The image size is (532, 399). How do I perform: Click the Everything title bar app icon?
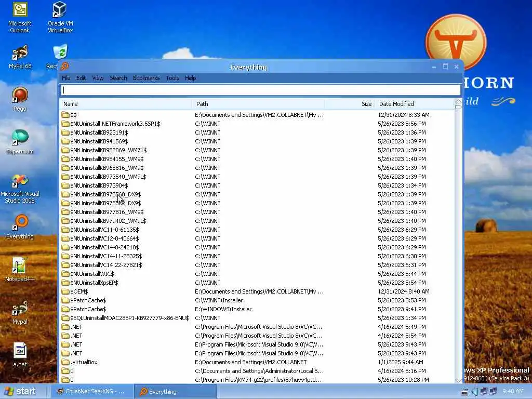[x=65, y=66]
